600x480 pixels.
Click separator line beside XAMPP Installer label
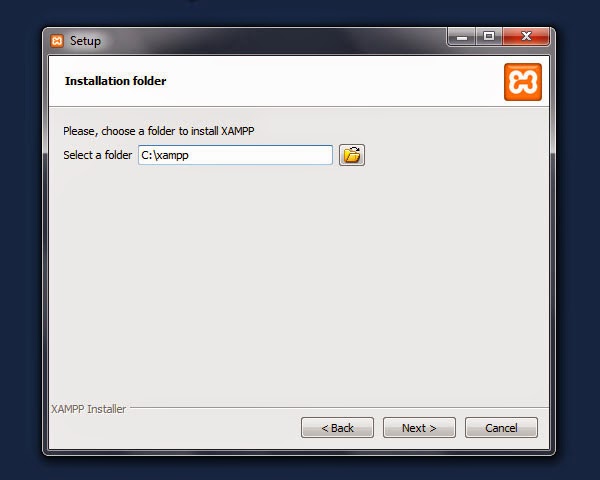pyautogui.click(x=339, y=408)
